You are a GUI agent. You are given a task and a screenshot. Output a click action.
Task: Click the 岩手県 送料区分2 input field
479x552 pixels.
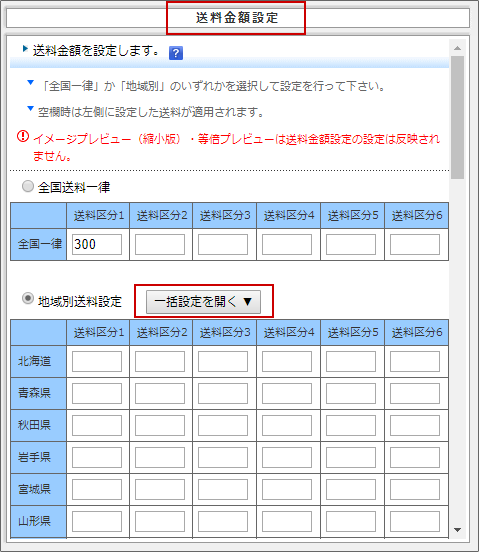pos(160,458)
